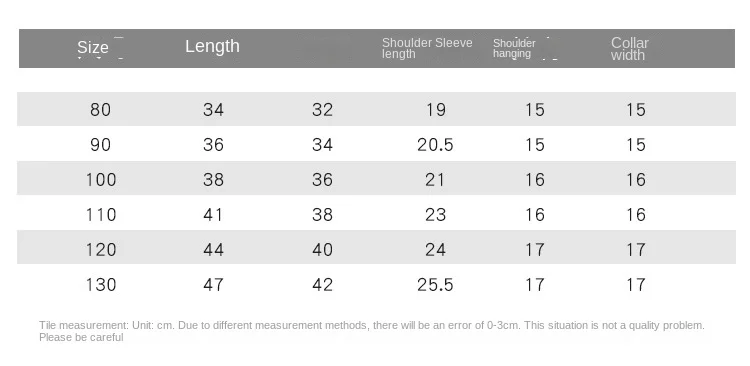Click size 130 row label
Screen dimensions: 750x366
[100, 285]
